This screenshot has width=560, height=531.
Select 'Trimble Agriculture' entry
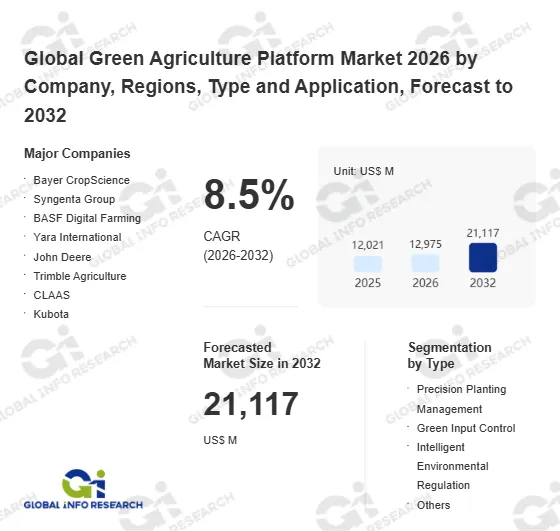tap(80, 276)
